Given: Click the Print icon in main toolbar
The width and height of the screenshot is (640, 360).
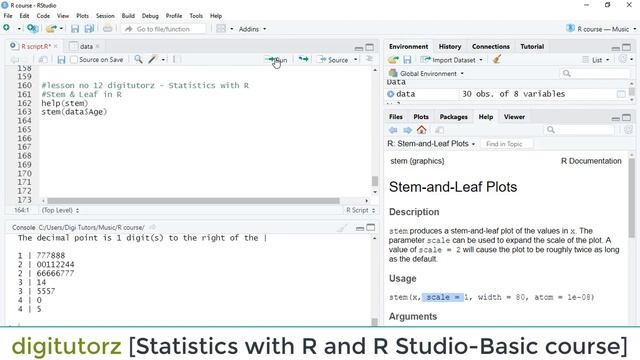Looking at the screenshot, I should [x=107, y=29].
